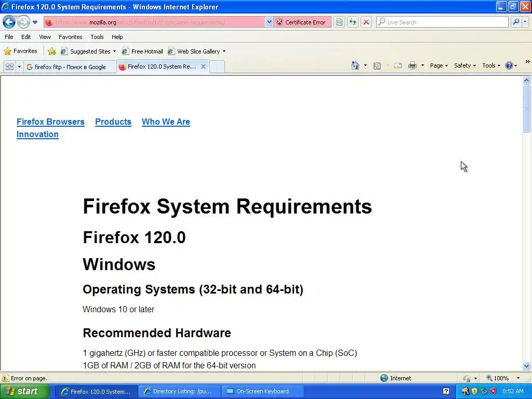Click the Error on page warning icon
The width and height of the screenshot is (532, 399).
coord(5,378)
